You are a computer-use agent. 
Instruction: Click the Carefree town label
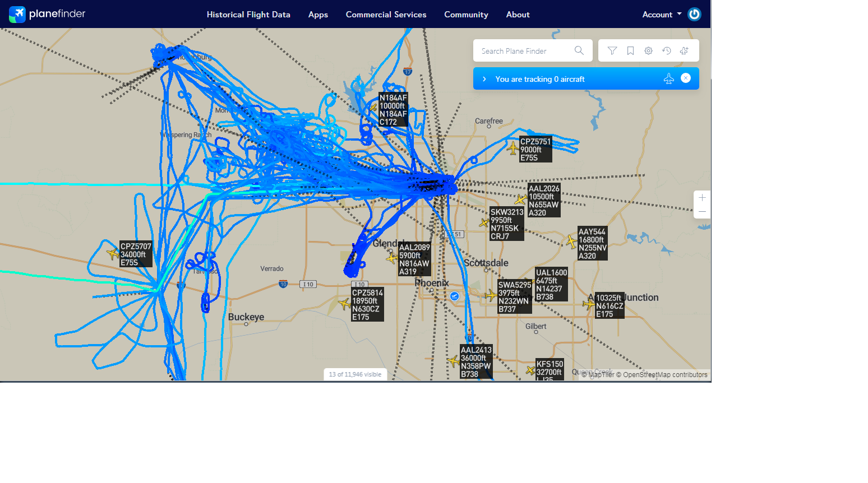point(489,121)
